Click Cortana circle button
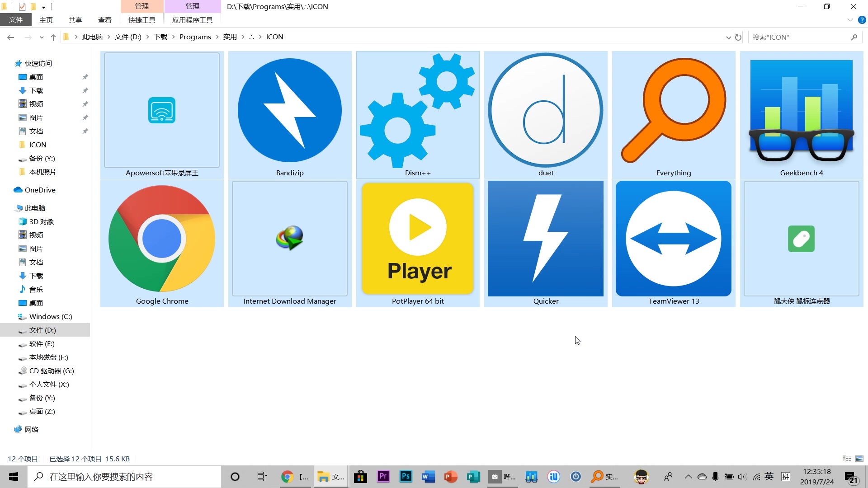Image resolution: width=868 pixels, height=488 pixels. pyautogui.click(x=235, y=477)
